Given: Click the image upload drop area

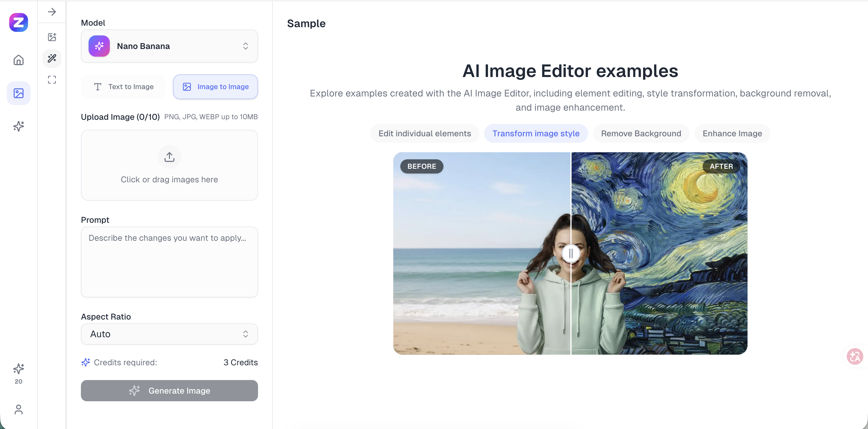Looking at the screenshot, I should click(169, 165).
